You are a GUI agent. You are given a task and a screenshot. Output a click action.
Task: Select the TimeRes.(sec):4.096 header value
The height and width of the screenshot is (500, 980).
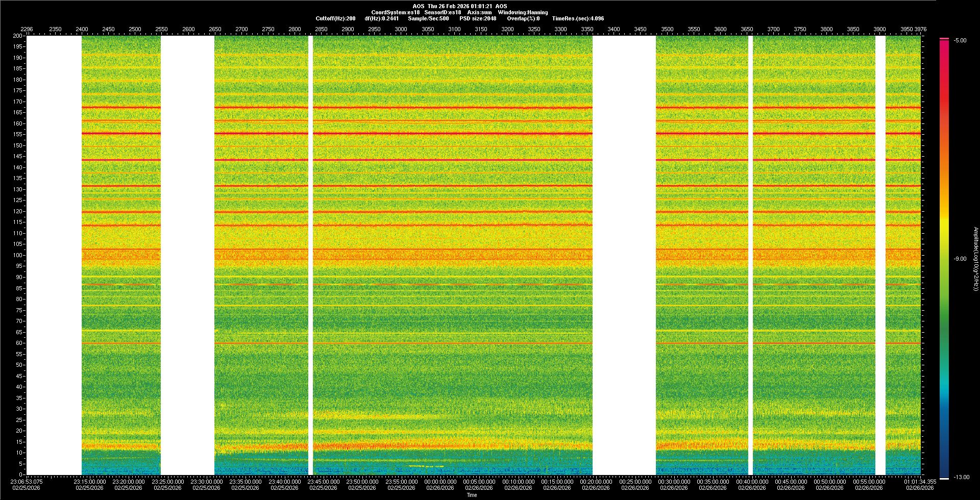(578, 18)
